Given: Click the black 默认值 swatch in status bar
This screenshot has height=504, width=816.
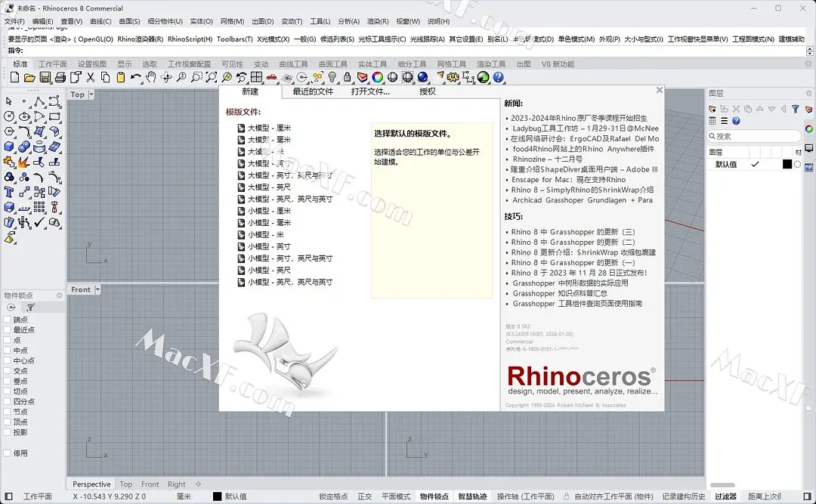Looking at the screenshot, I should 217,496.
